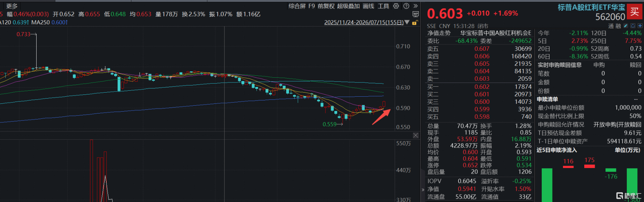Image resolution: width=644 pixels, height=202 pixels.
Task: Click the red 买 buy button
Action: [x=635, y=12]
